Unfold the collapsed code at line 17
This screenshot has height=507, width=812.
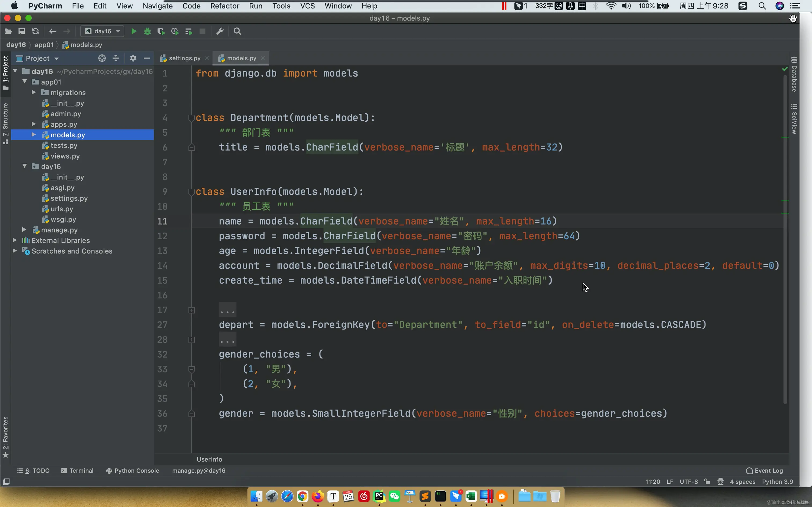click(192, 310)
